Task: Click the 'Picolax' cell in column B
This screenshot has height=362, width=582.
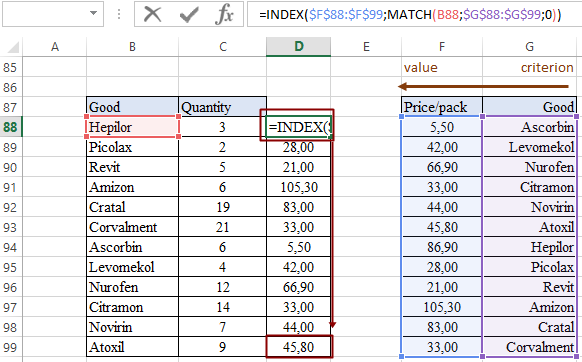Action: tap(133, 147)
